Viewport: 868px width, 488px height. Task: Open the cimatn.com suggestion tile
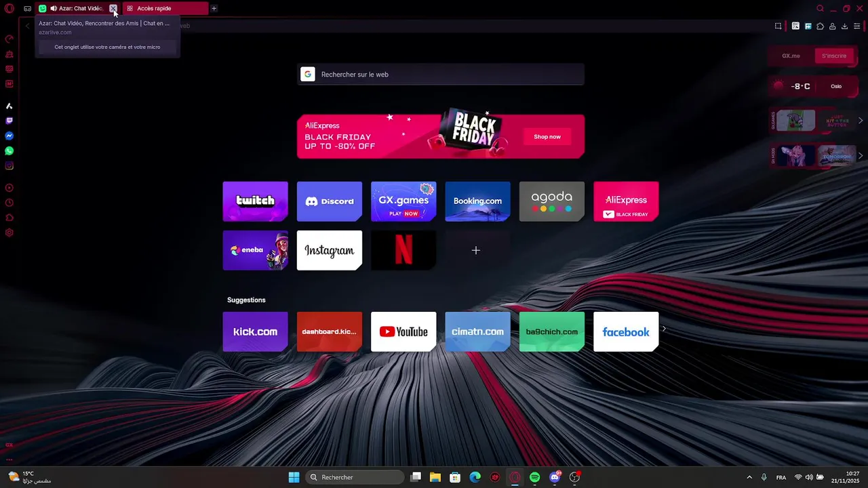[477, 331]
